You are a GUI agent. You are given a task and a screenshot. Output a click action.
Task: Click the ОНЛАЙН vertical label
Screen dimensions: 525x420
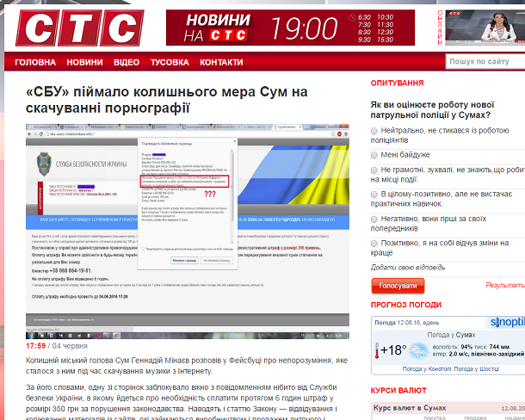(x=440, y=28)
